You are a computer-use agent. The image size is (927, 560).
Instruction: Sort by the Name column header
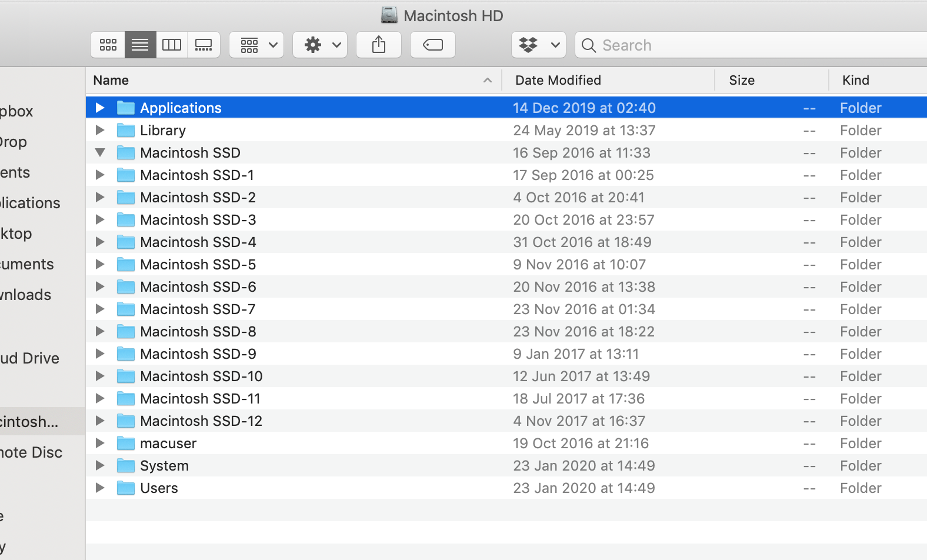[294, 80]
